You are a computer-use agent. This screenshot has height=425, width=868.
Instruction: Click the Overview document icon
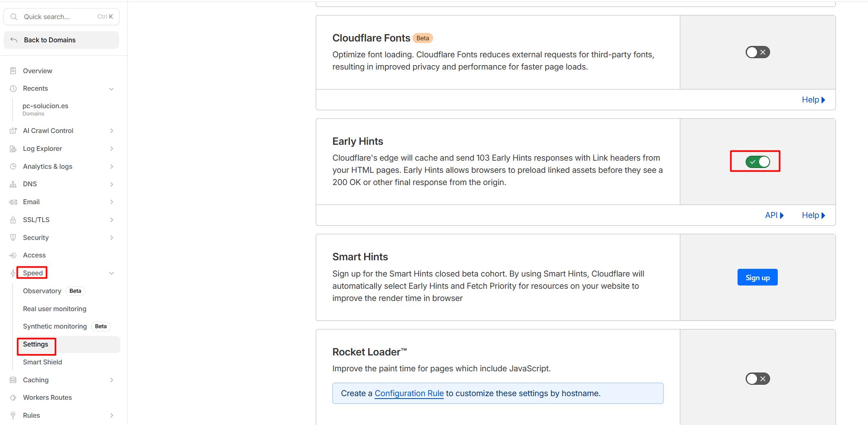tap(13, 71)
